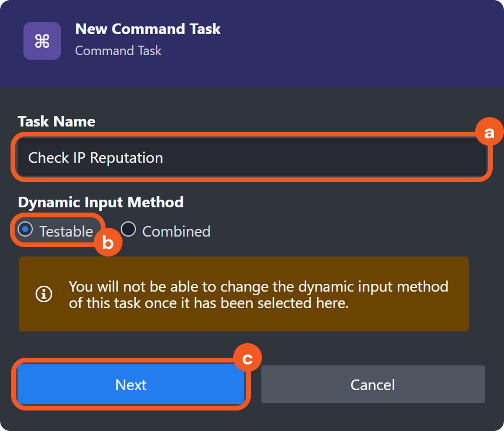Click the orange marker labeled a
This screenshot has height=431, width=504.
coord(489,133)
